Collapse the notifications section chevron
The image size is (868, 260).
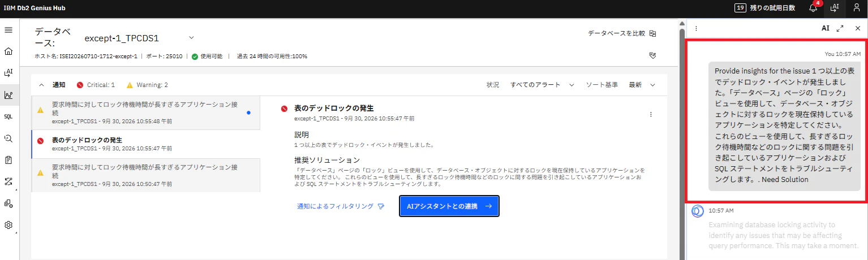click(x=41, y=85)
